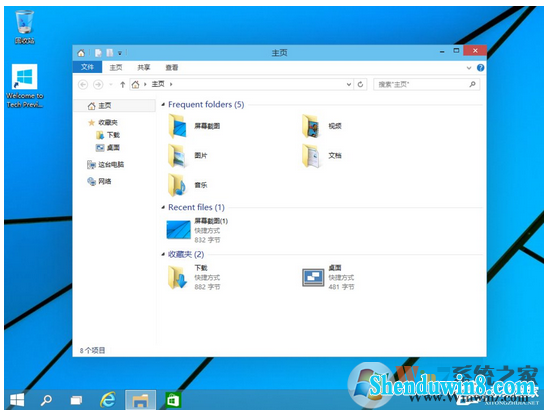Open the blue help question-mark icon

480,68
